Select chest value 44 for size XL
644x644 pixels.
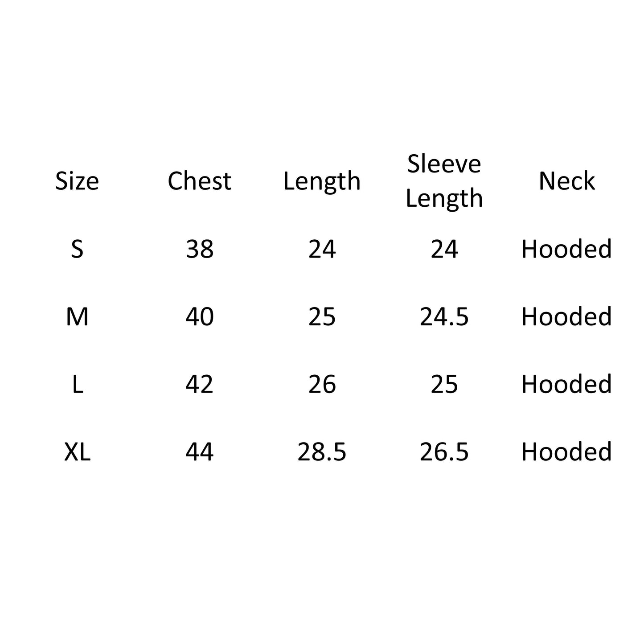coord(200,452)
